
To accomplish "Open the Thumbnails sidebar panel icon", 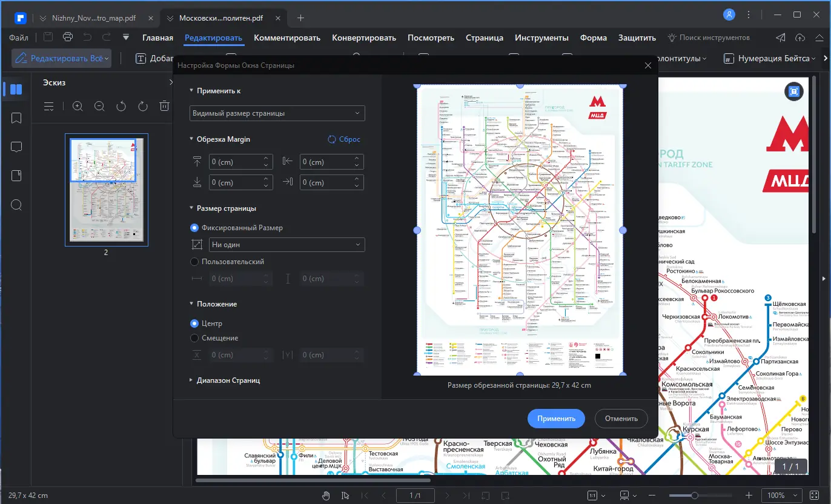I will pos(16,90).
